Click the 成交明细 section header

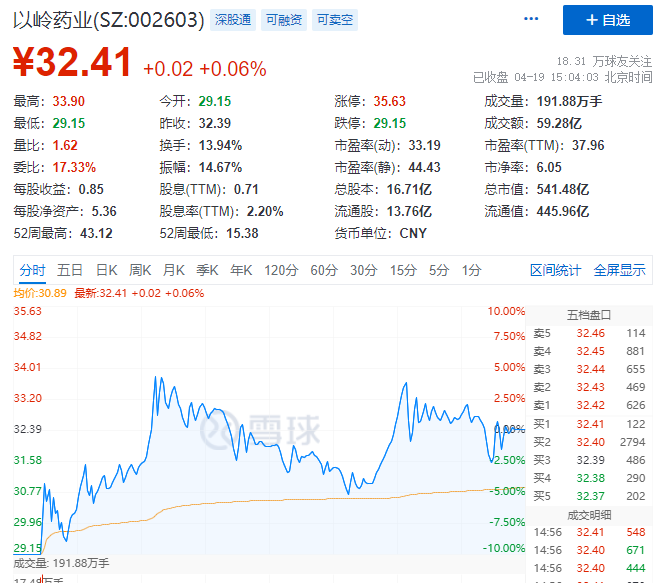click(x=589, y=515)
